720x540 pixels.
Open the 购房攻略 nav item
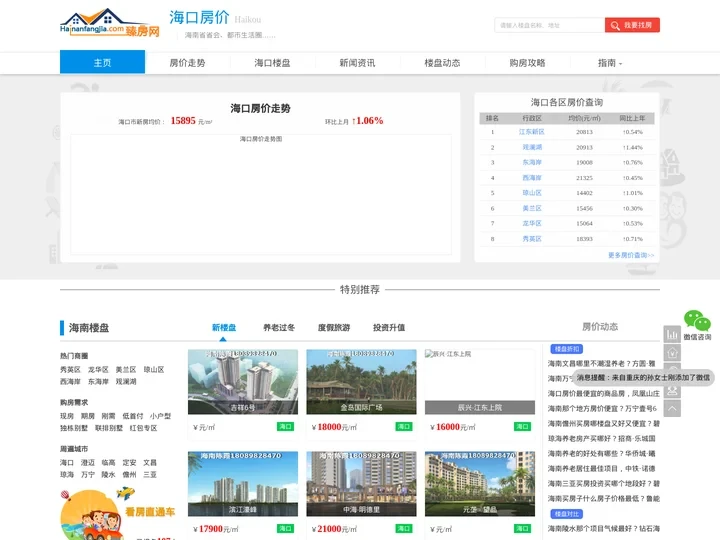(x=527, y=63)
